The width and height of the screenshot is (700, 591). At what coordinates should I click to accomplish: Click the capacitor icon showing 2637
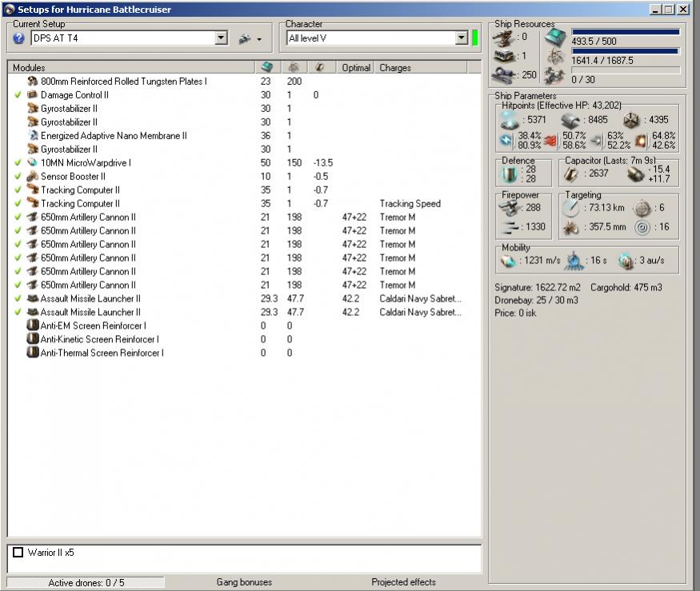572,174
